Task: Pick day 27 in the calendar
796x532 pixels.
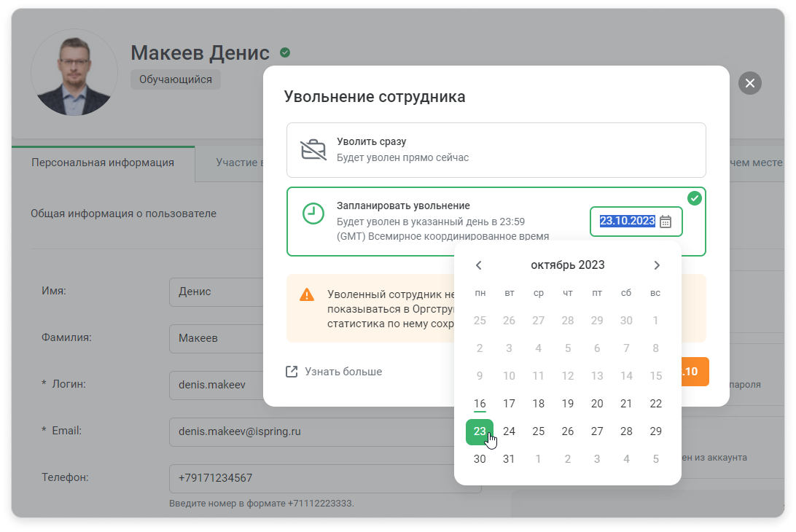Action: click(597, 431)
